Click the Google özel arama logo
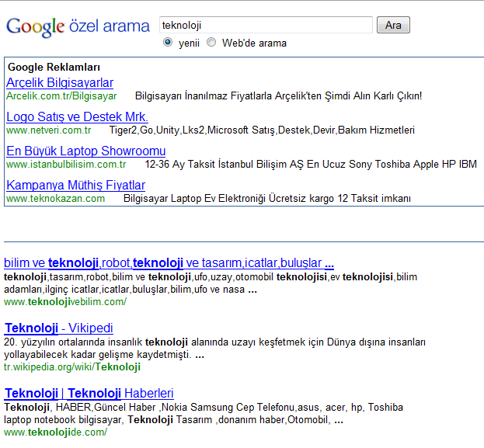Image resolution: width=484 pixels, height=448 pixels. click(78, 27)
